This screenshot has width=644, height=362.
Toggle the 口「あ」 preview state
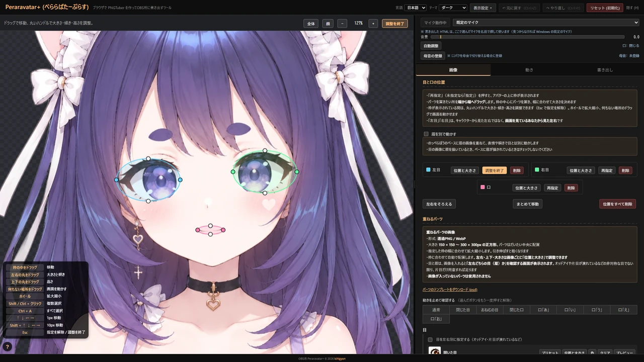(542, 310)
